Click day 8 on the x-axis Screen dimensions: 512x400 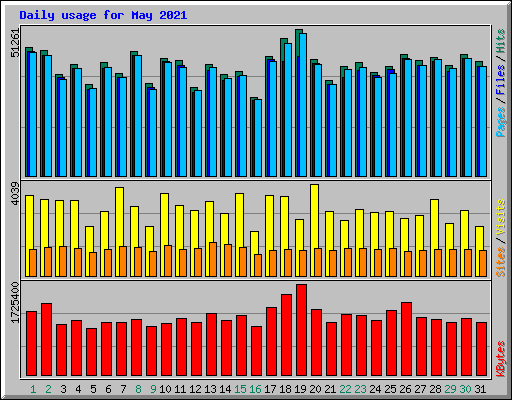click(x=138, y=389)
